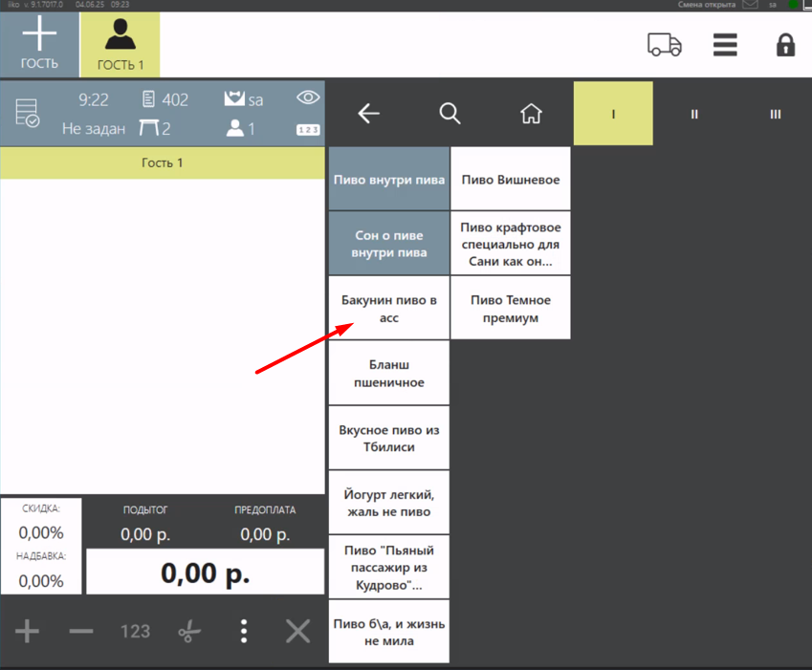Toggle the eye visibility icon
The image size is (812, 670).
[308, 97]
